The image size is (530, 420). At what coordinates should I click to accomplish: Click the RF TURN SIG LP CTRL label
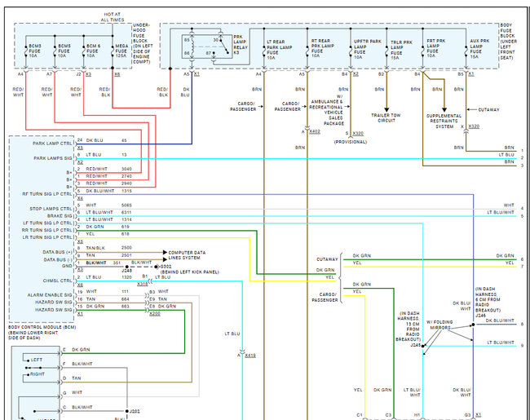47,194
